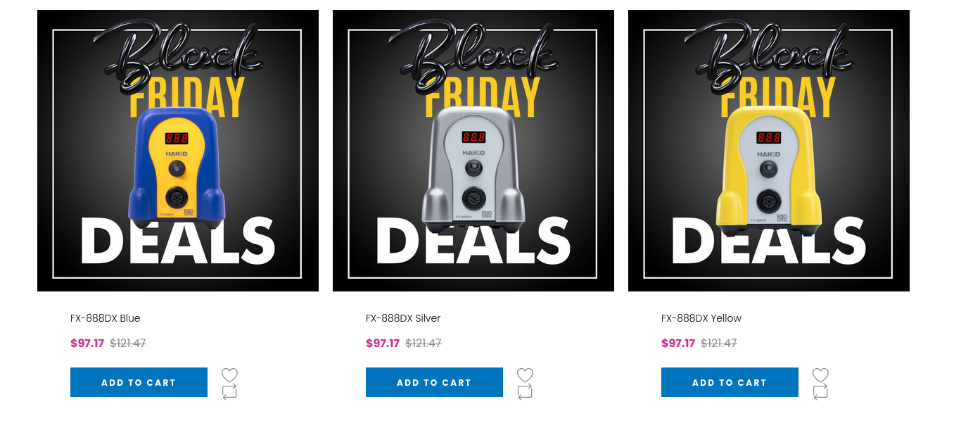980x440 pixels.
Task: Click the yellow Hakko station Black Friday image
Action: pyautogui.click(x=769, y=151)
